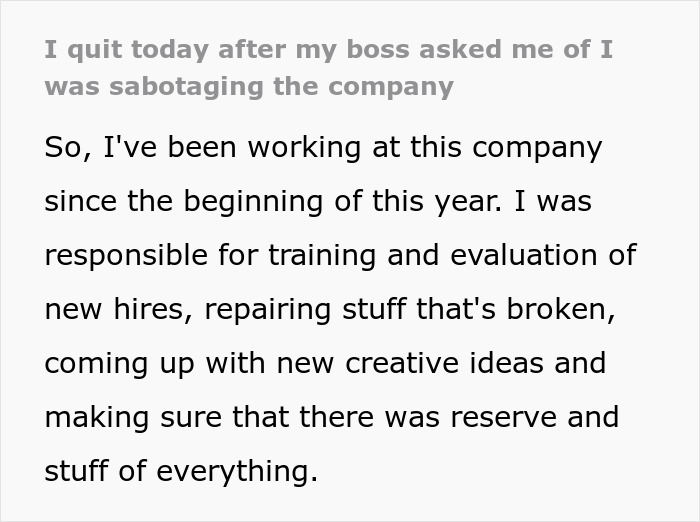700x522 pixels.
Task: Click the line beginning "new hires, repairing stuff"
Action: (329, 309)
